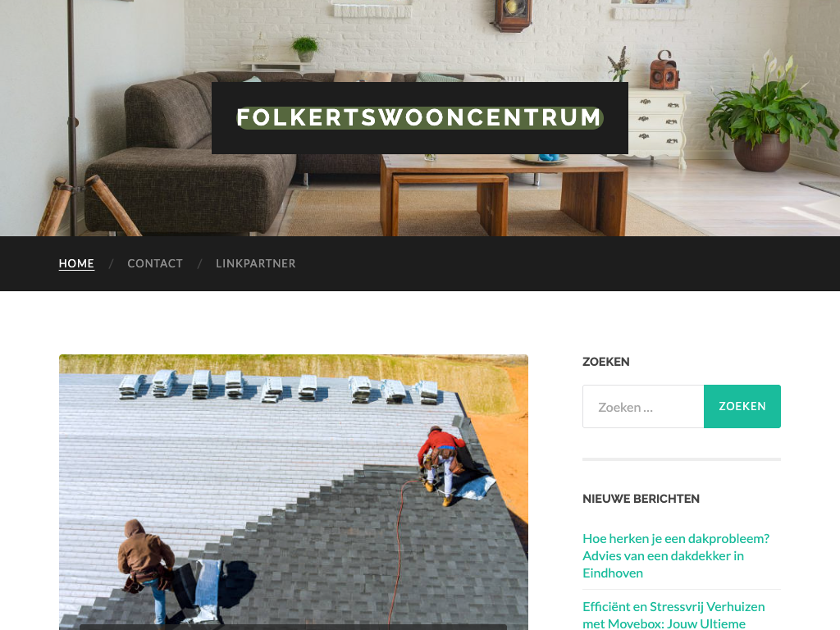840x630 pixels.
Task: Click the green Zoeken search button
Action: [x=742, y=407]
